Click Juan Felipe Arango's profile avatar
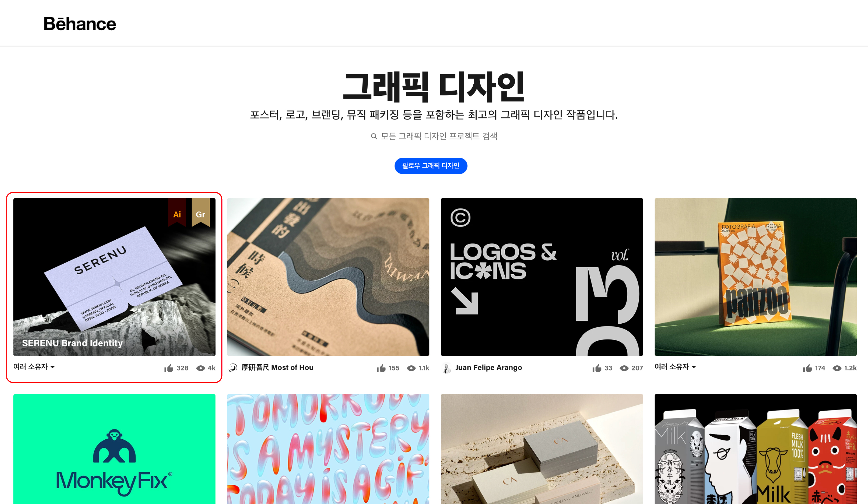 point(447,368)
